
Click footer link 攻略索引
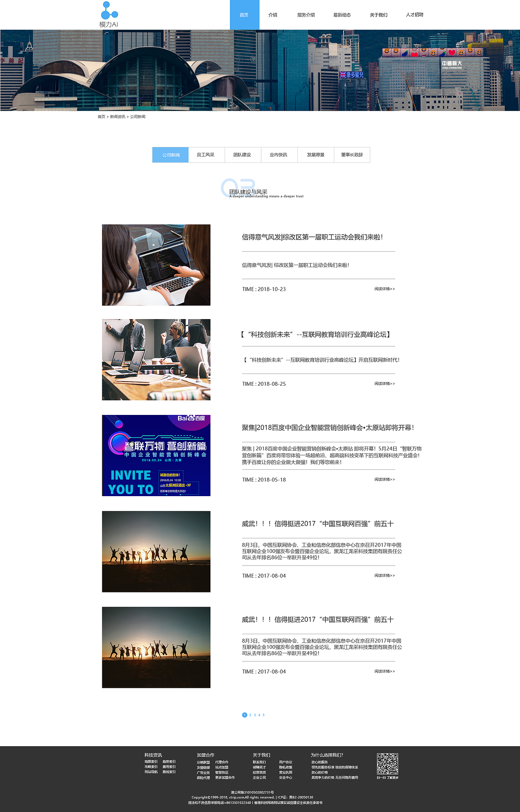[151, 767]
